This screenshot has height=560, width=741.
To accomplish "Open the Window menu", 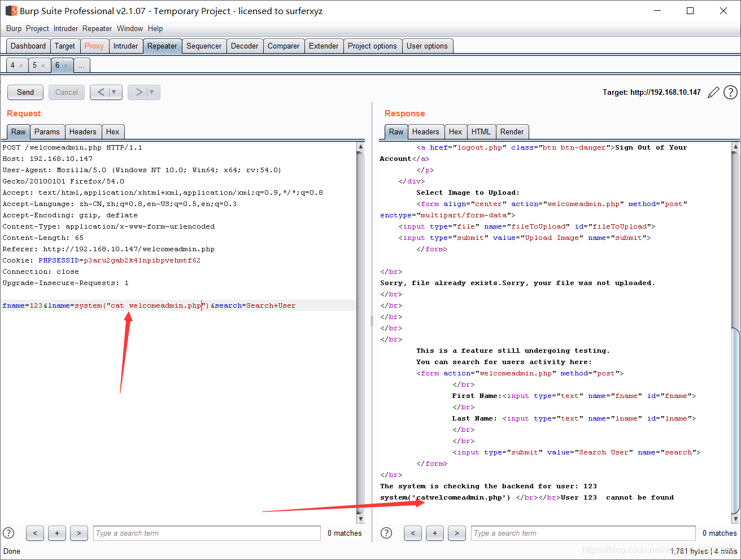I will pos(130,28).
